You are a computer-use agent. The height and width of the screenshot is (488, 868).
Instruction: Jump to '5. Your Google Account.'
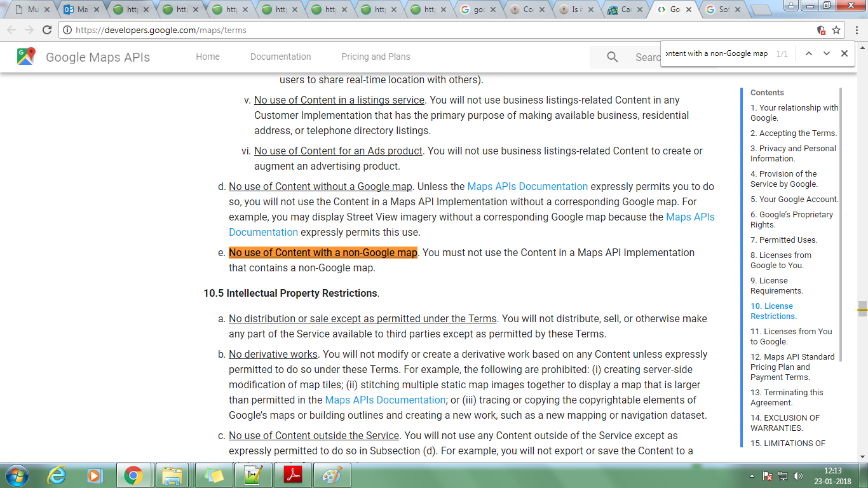click(x=794, y=199)
